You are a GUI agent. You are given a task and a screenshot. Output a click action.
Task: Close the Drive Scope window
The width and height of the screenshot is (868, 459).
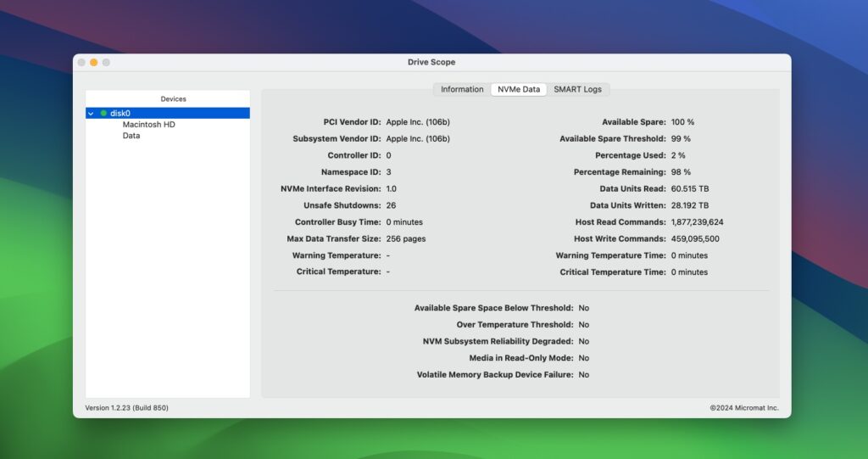click(81, 62)
